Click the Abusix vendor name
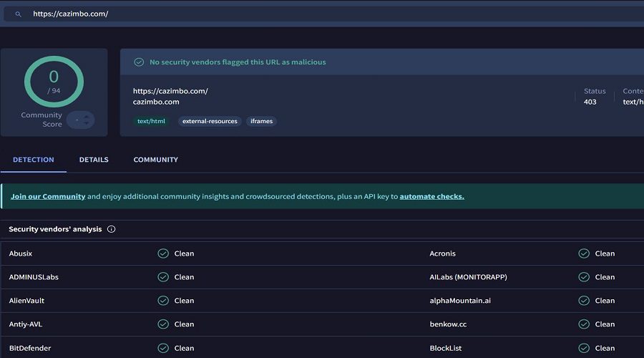This screenshot has height=358, width=644. pos(21,253)
